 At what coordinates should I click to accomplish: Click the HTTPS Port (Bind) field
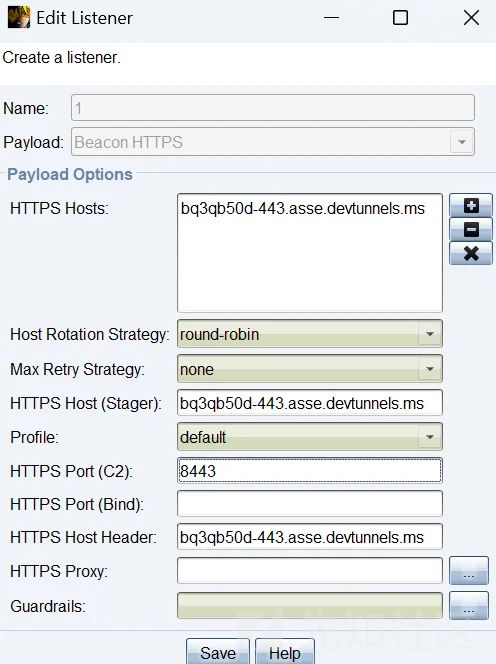click(310, 504)
